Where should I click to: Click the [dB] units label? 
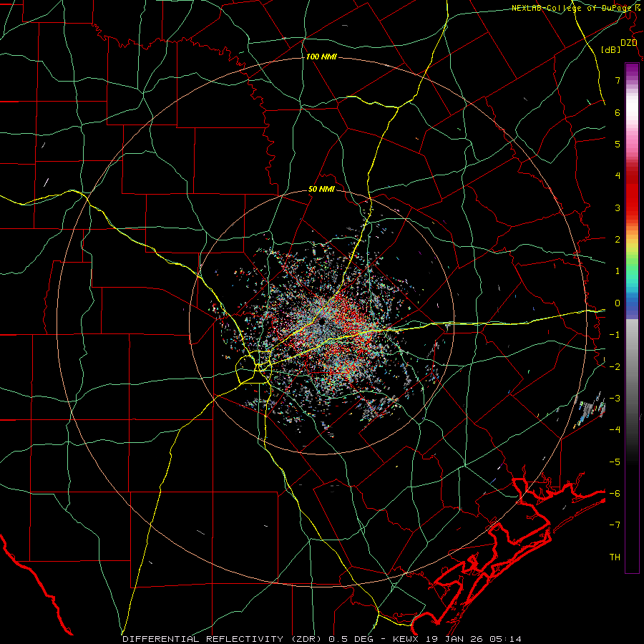click(611, 49)
